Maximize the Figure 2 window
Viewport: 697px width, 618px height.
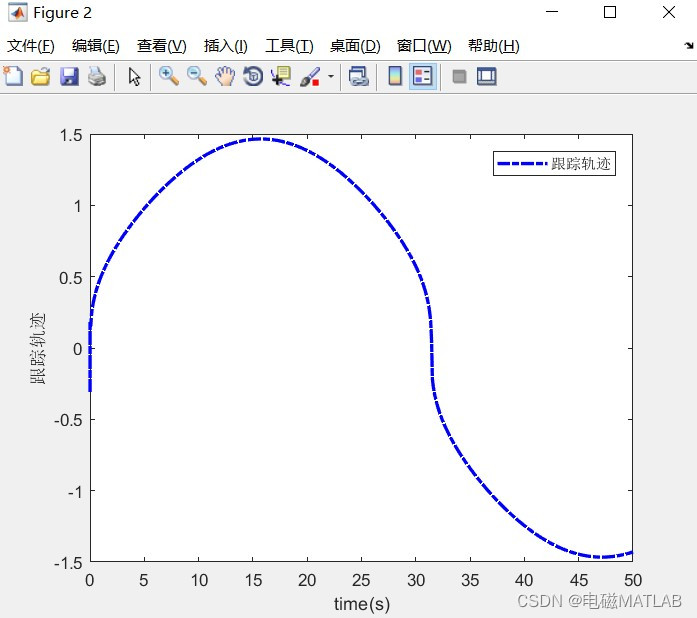click(x=610, y=12)
